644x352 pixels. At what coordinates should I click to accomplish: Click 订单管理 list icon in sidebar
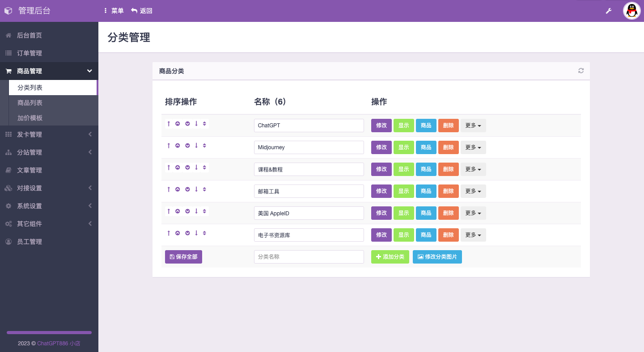click(x=8, y=53)
